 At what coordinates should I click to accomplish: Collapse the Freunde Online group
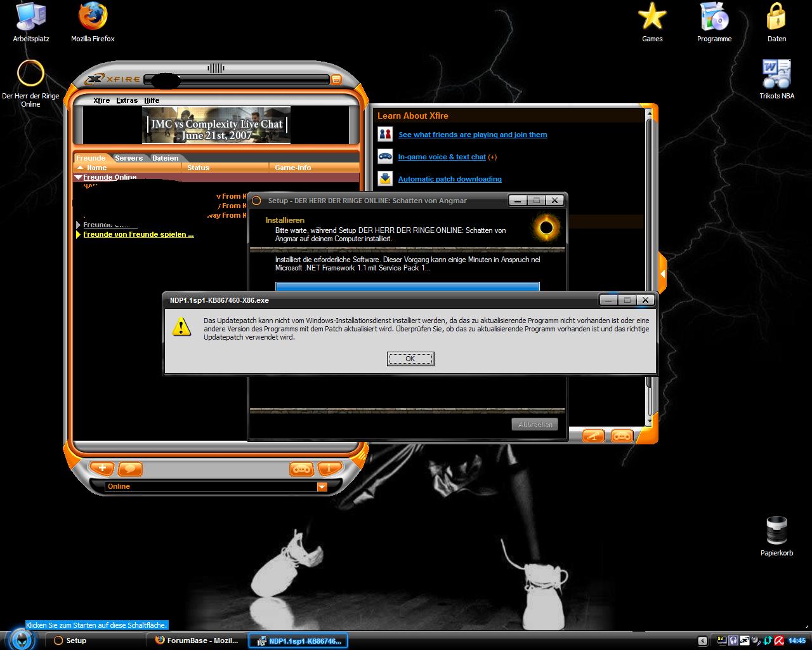tap(79, 178)
